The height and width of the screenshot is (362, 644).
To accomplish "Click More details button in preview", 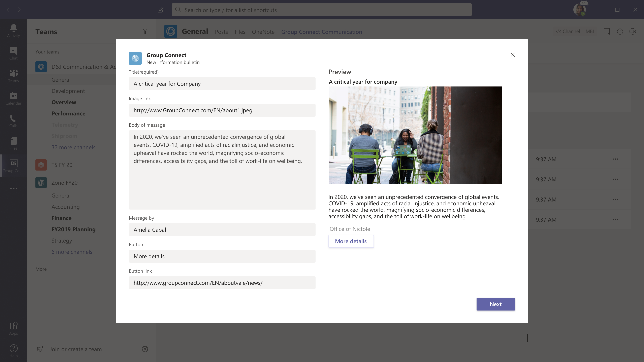I will pos(351,241).
